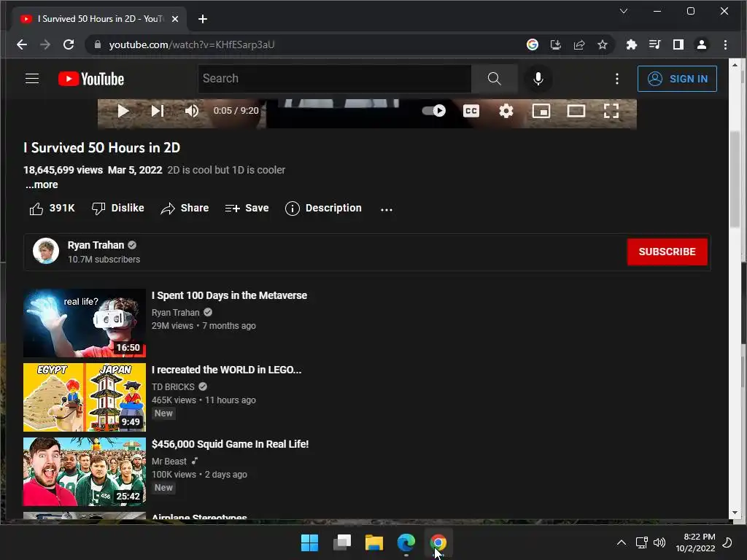Open Squid Game video thumbnail
Screen dimensions: 747x560
[x=85, y=472]
